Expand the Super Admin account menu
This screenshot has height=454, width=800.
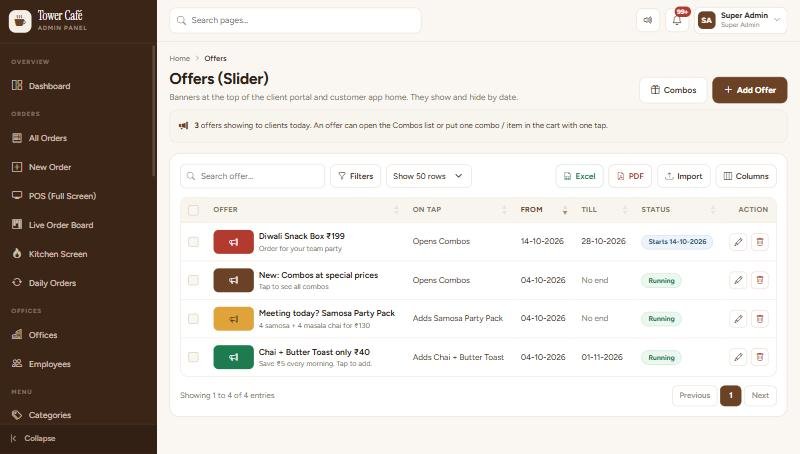740,20
